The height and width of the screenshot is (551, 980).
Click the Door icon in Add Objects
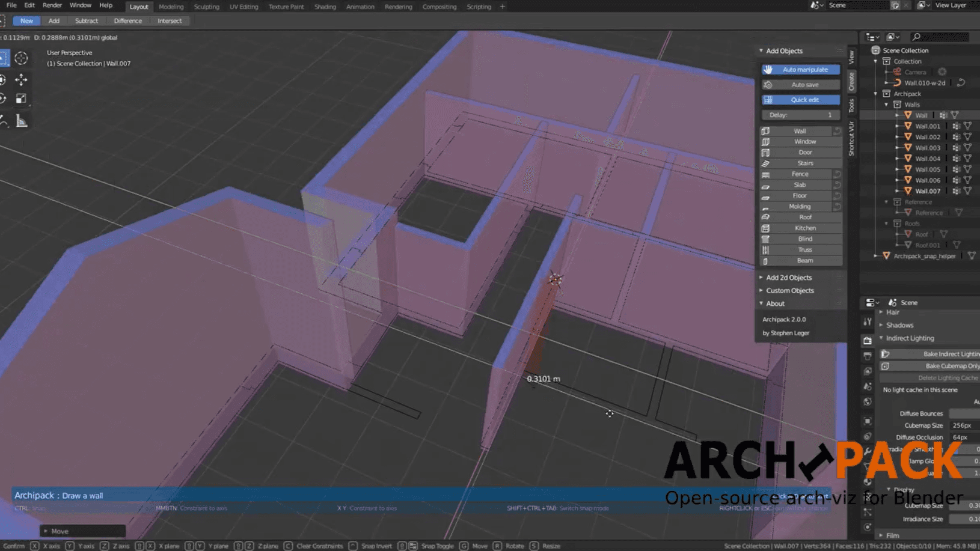coord(765,153)
